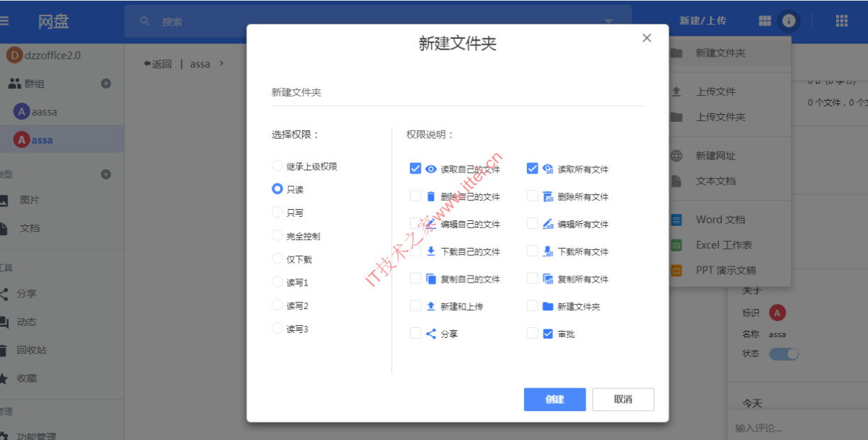Check the 新建文件夹 permission checkbox
The image size is (868, 440).
[x=533, y=306]
